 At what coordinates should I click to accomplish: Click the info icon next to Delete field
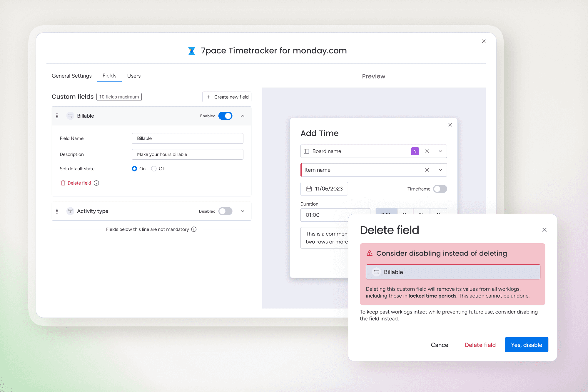click(x=96, y=183)
